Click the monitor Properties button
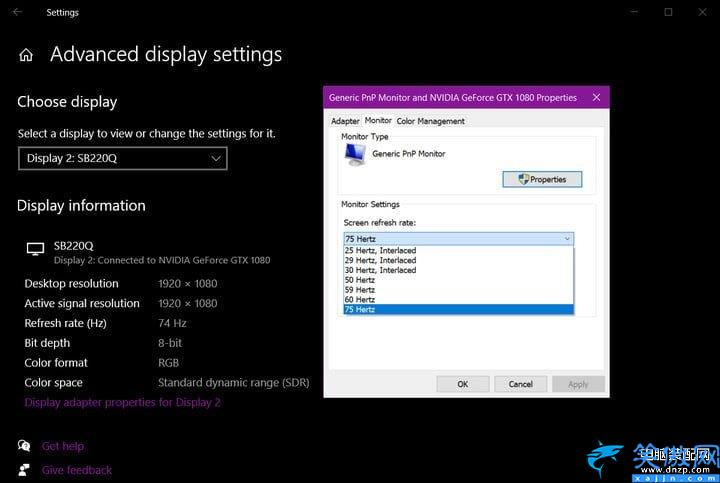The width and height of the screenshot is (720, 483). pyautogui.click(x=542, y=180)
